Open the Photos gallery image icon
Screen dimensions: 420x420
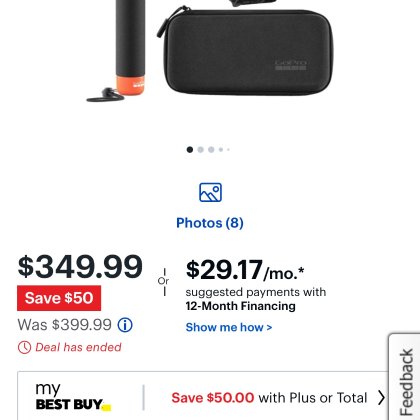point(210,192)
